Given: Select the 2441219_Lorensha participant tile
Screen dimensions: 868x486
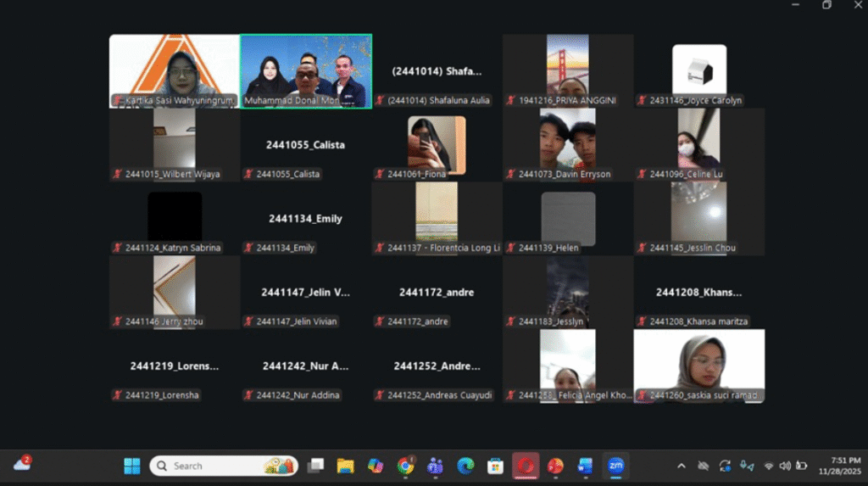Looking at the screenshot, I should click(x=175, y=366).
